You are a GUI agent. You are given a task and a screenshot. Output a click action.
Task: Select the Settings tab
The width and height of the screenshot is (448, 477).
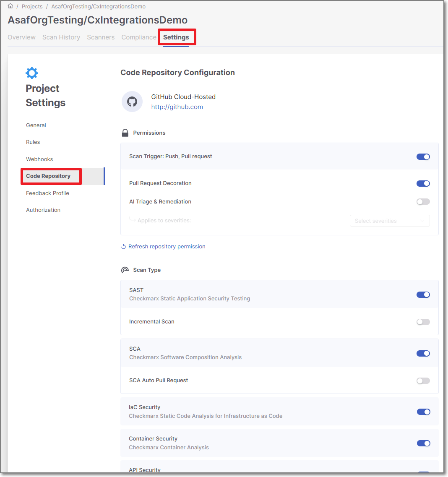(x=176, y=37)
